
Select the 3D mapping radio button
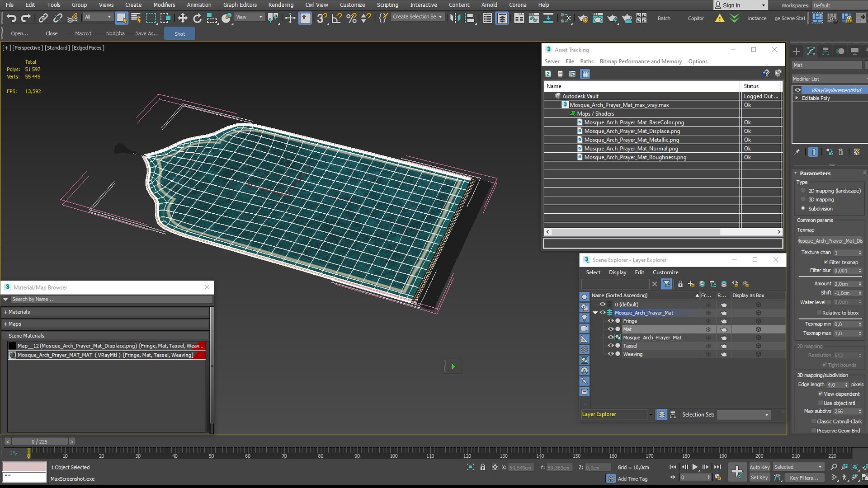803,199
